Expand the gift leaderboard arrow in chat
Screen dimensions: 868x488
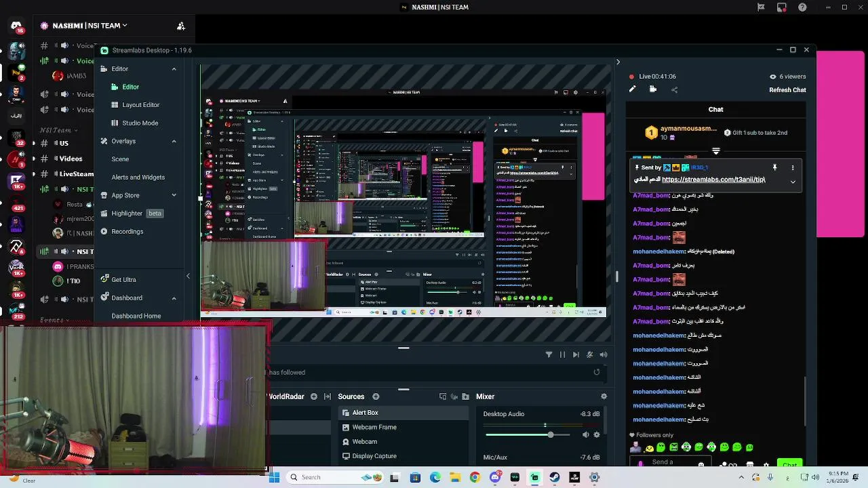[716, 151]
